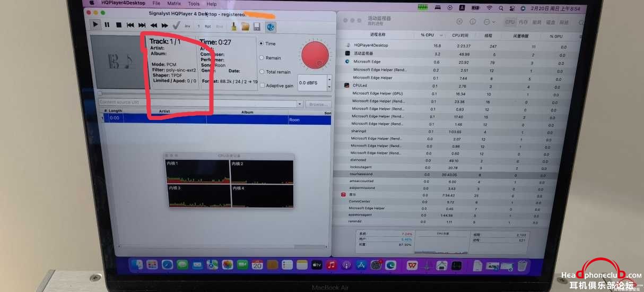Open Safari from the Dock

click(167, 264)
